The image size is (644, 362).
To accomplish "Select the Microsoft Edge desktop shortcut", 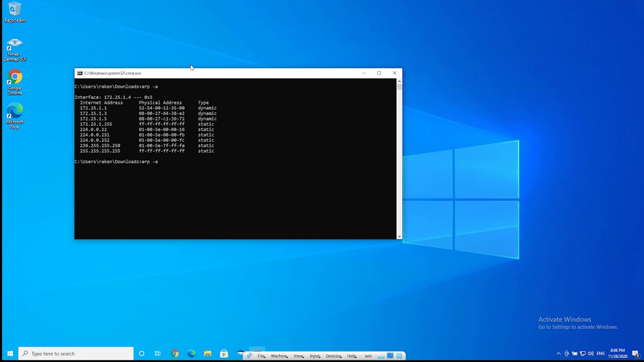I will click(x=15, y=116).
